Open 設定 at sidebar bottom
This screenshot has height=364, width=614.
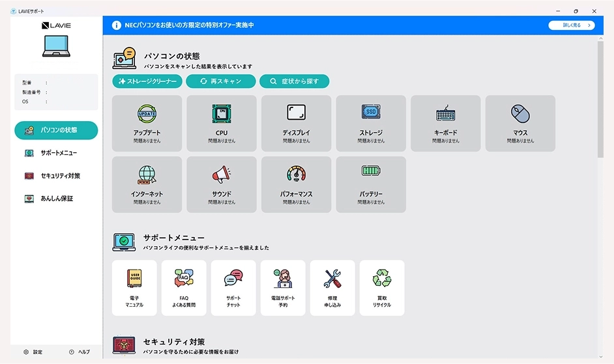tap(33, 352)
